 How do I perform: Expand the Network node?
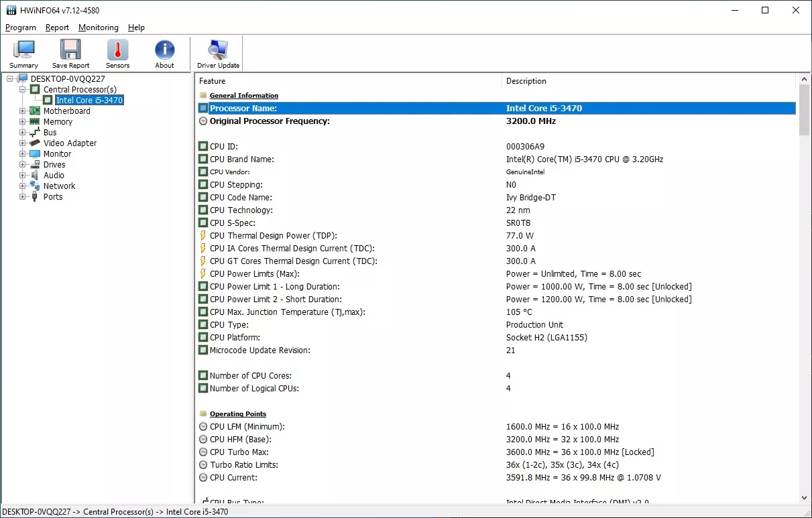coord(23,186)
